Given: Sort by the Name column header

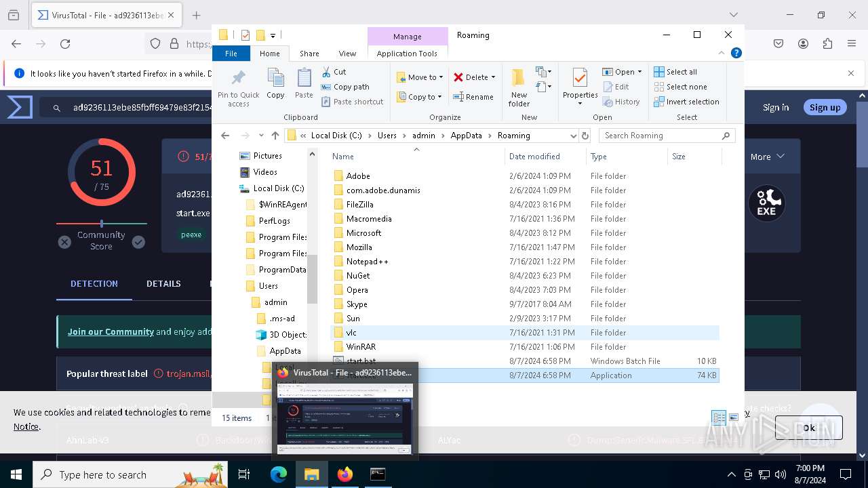Looking at the screenshot, I should (x=418, y=157).
